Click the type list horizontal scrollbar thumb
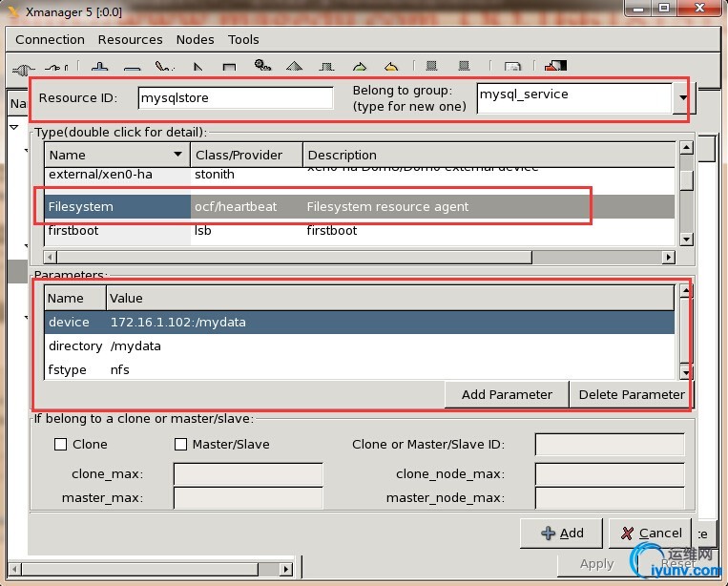728x586 pixels. (x=295, y=257)
